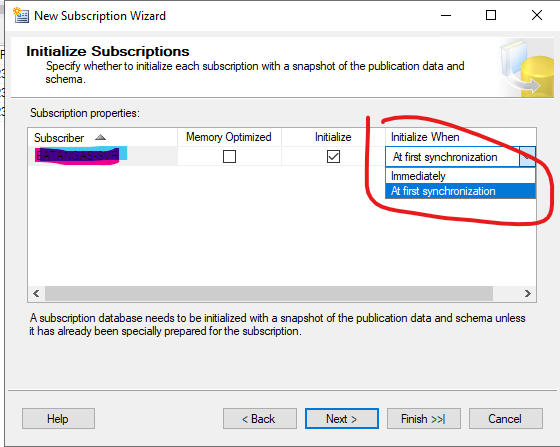Uncheck the Initialize checkbox
Image resolution: width=560 pixels, height=447 pixels.
pos(333,156)
